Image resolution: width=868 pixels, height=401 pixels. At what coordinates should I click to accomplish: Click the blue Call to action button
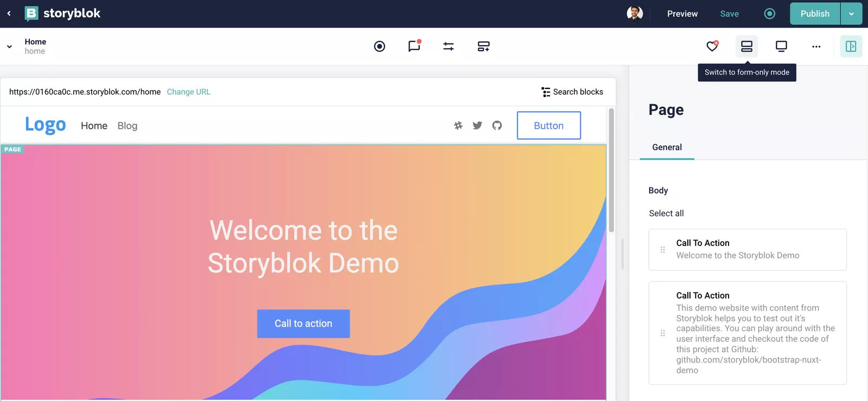303,324
